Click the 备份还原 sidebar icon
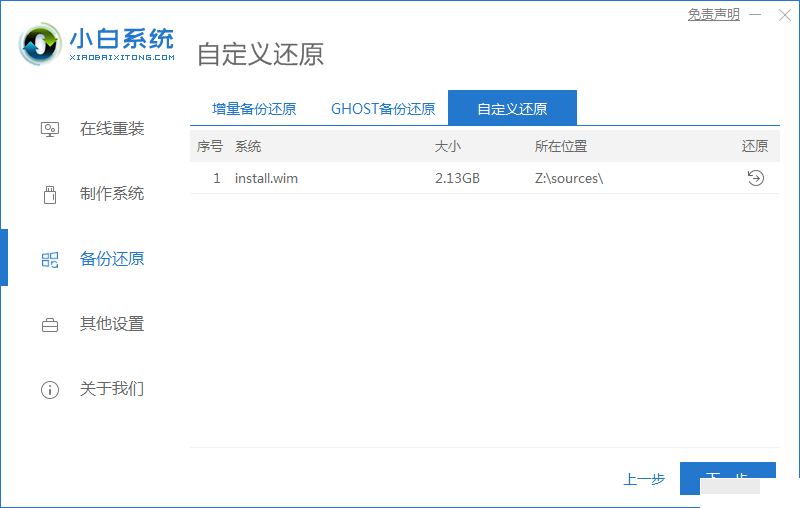Image resolution: width=800 pixels, height=508 pixels. (x=50, y=259)
